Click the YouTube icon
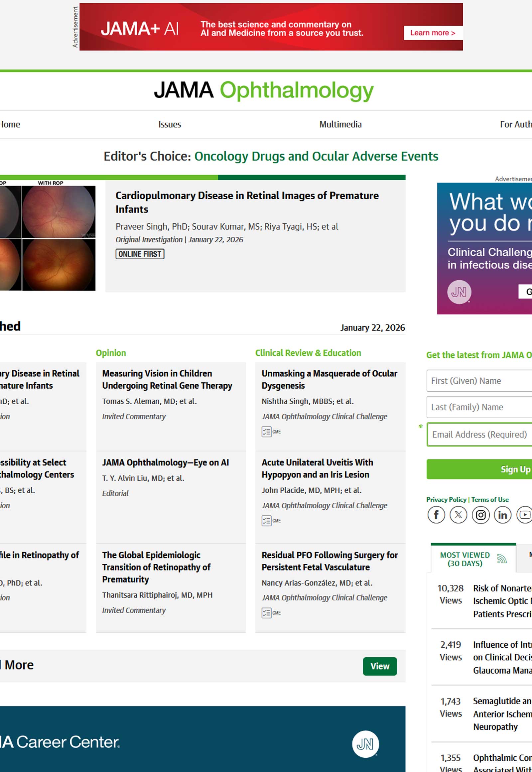The image size is (532, 772). (x=524, y=515)
